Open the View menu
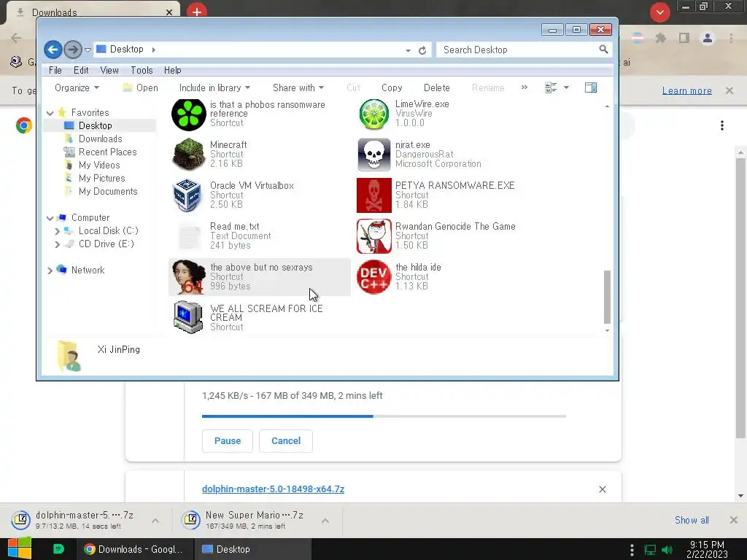Viewport: 747px width, 560px height. point(109,71)
